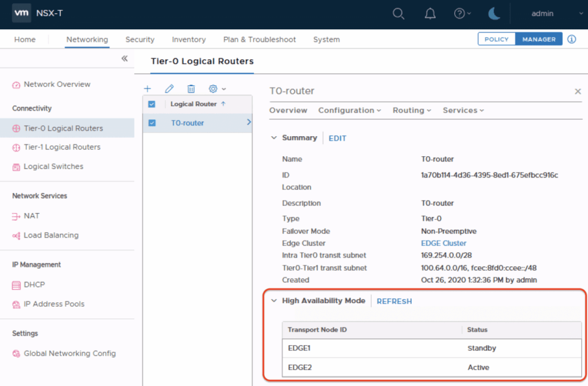Sort by Logical Router column arrow
This screenshot has width=588, height=386.
[x=223, y=104]
